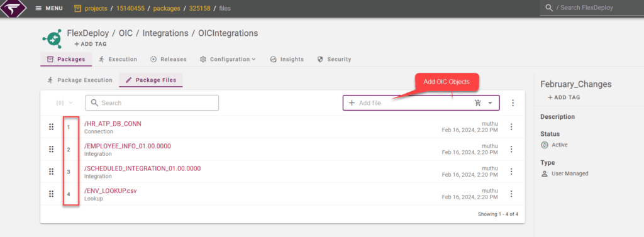Click the FlexDeploy logo icon
The width and height of the screenshot is (644, 237).
click(x=13, y=8)
